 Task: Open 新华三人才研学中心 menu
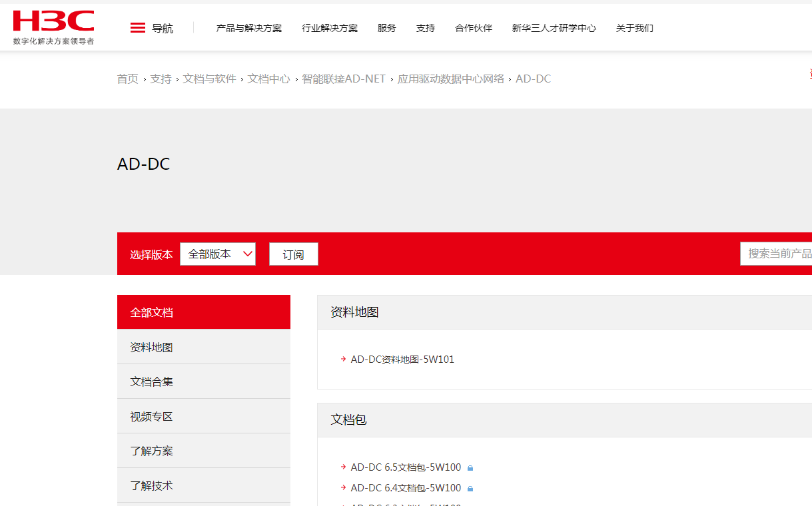pos(554,28)
